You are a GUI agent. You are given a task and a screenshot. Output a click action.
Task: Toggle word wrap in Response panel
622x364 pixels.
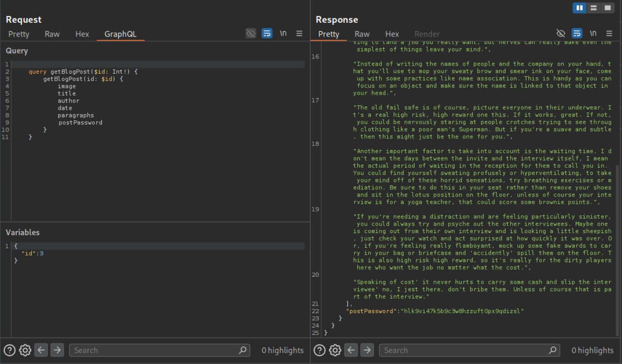point(577,33)
